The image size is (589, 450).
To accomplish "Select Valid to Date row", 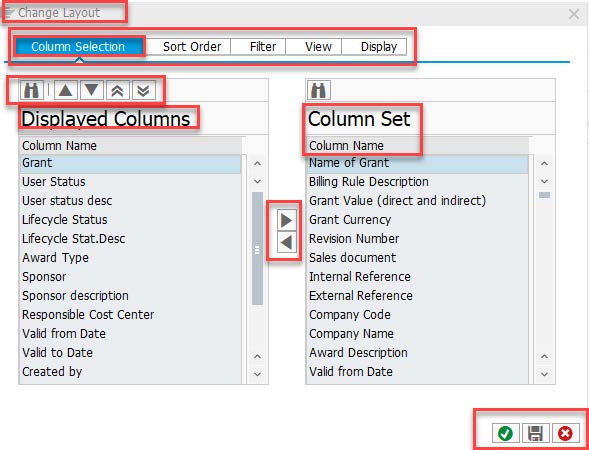I will pyautogui.click(x=130, y=353).
